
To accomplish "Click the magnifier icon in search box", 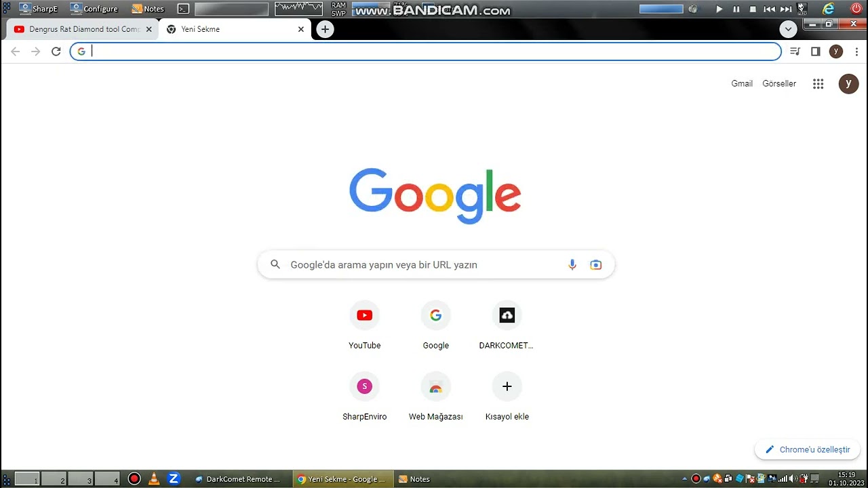I will pos(275,264).
